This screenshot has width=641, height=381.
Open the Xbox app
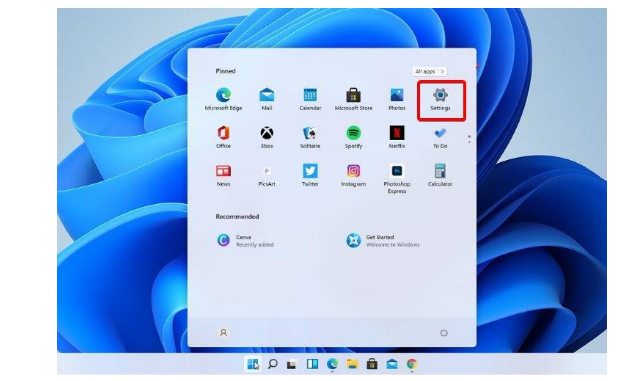[267, 137]
